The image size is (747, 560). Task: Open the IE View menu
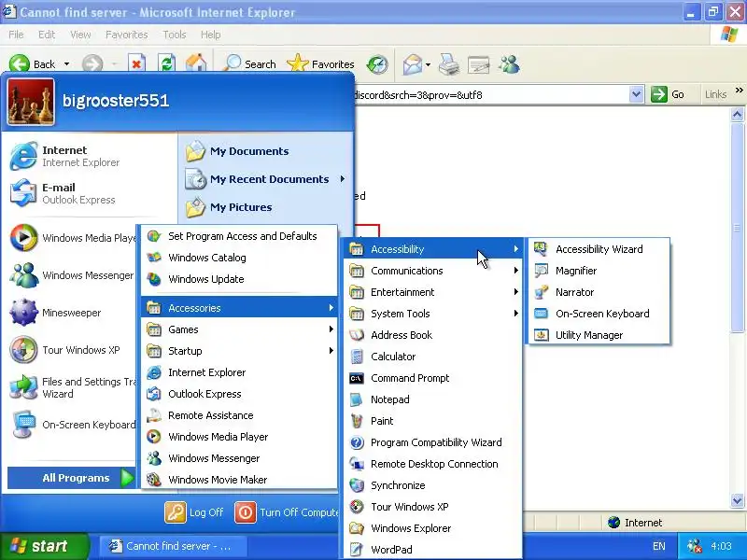[x=80, y=35]
